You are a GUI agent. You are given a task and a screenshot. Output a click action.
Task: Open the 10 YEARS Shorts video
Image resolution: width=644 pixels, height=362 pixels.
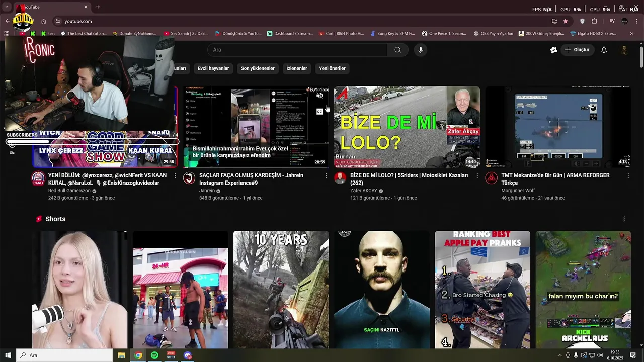click(x=281, y=290)
